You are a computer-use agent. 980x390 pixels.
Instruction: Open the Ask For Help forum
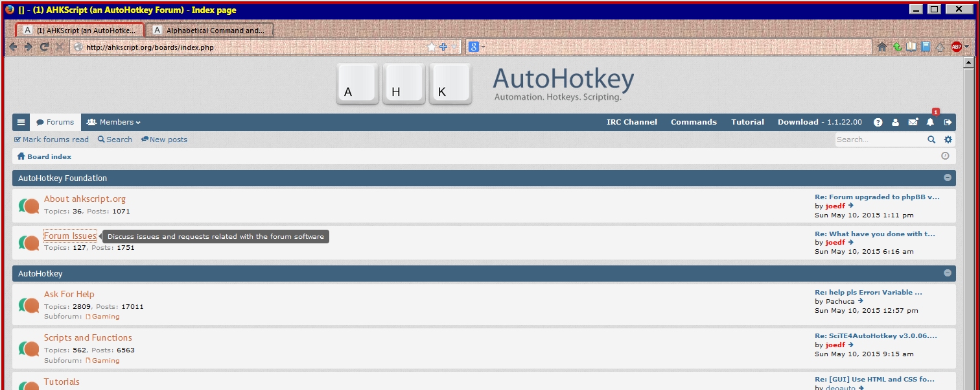click(x=69, y=294)
